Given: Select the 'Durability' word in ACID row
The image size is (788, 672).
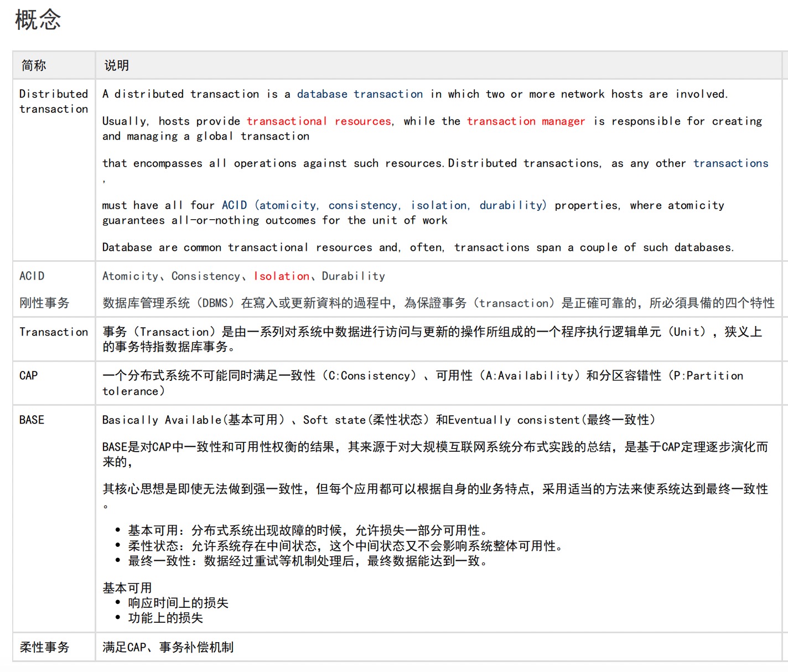Looking at the screenshot, I should 353,276.
